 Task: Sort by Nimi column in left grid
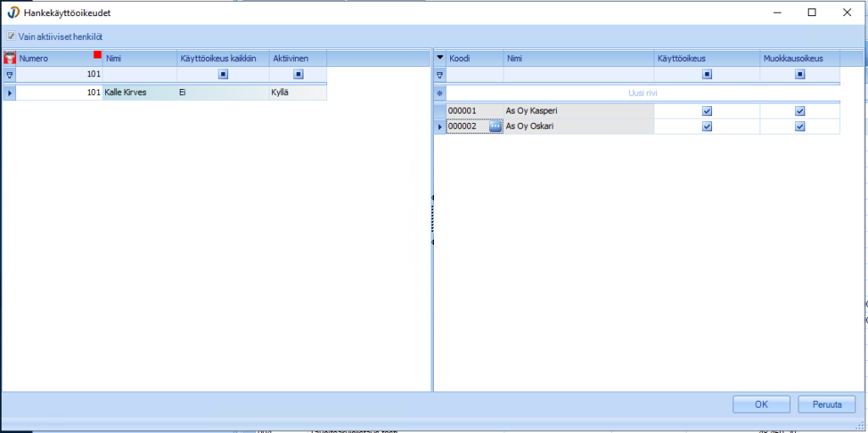[x=138, y=58]
